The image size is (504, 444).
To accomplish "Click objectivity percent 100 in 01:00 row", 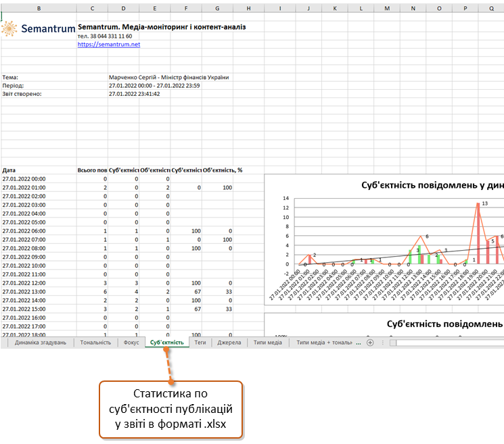I will (x=217, y=187).
